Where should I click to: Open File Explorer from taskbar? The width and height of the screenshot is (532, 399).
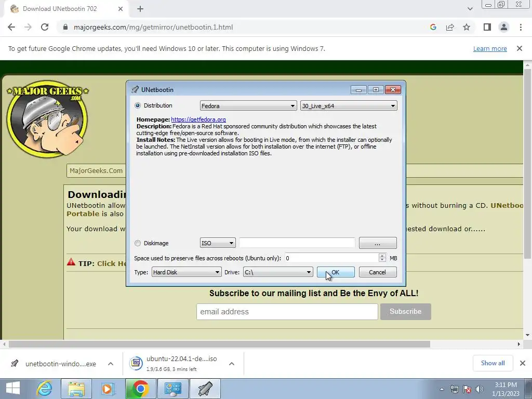pyautogui.click(x=76, y=389)
